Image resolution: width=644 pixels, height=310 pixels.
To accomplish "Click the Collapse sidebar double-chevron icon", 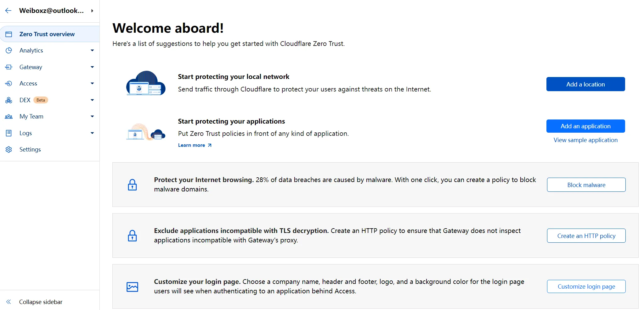I will pos(8,302).
